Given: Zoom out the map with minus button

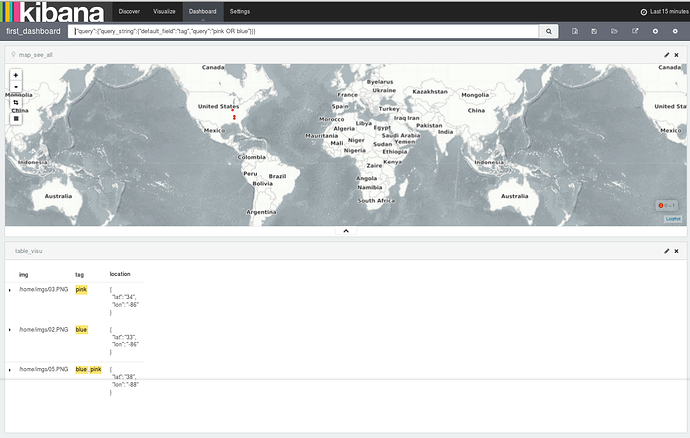Looking at the screenshot, I should (x=16, y=87).
